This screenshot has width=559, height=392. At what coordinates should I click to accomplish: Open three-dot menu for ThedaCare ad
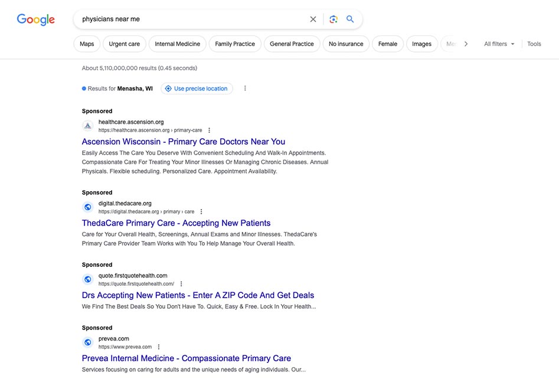(x=201, y=211)
